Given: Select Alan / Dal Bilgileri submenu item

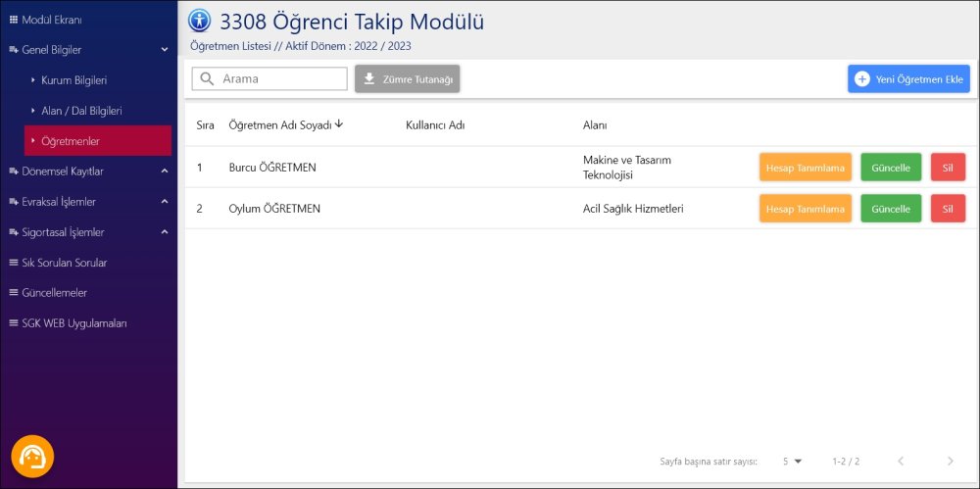Looking at the screenshot, I should (81, 111).
